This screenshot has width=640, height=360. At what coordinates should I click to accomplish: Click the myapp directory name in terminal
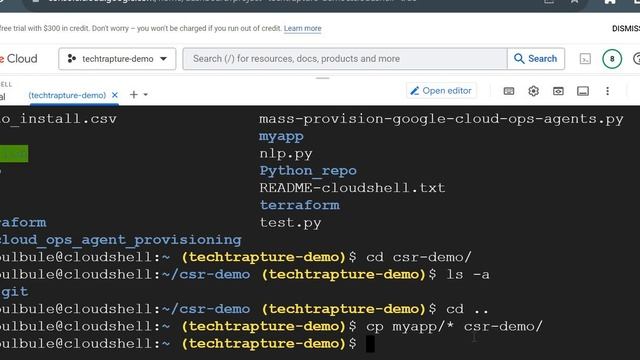[281, 137]
